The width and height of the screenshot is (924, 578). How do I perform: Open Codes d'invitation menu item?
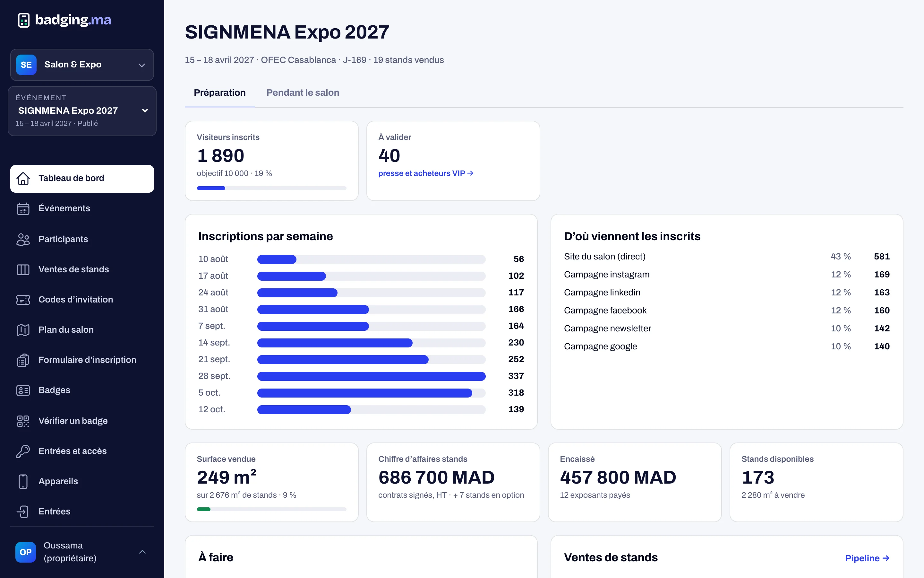[82, 300]
